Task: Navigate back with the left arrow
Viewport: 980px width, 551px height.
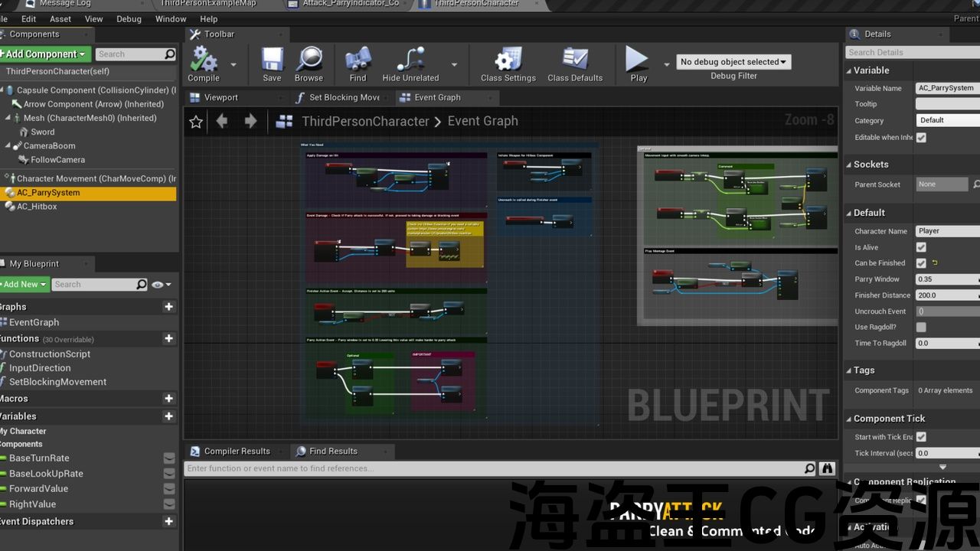Action: 222,121
